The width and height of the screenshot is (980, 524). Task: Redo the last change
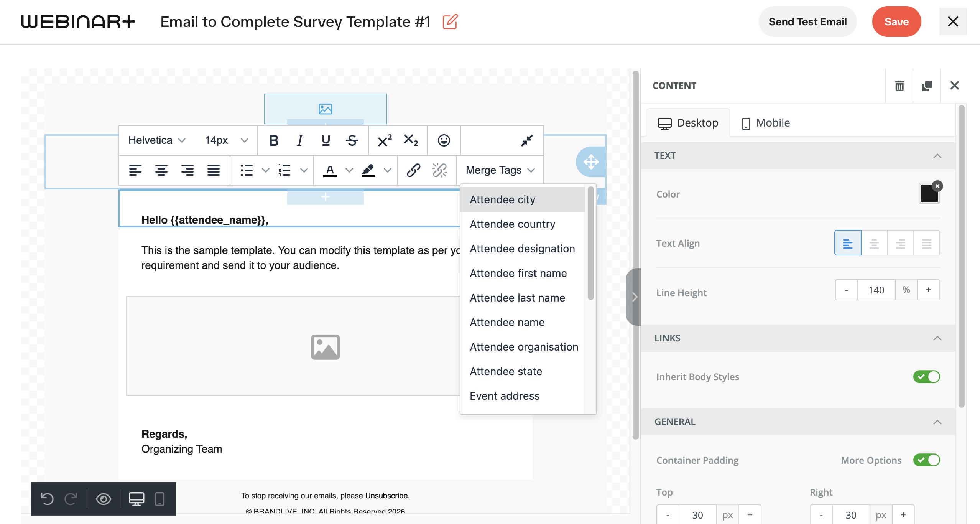[71, 499]
